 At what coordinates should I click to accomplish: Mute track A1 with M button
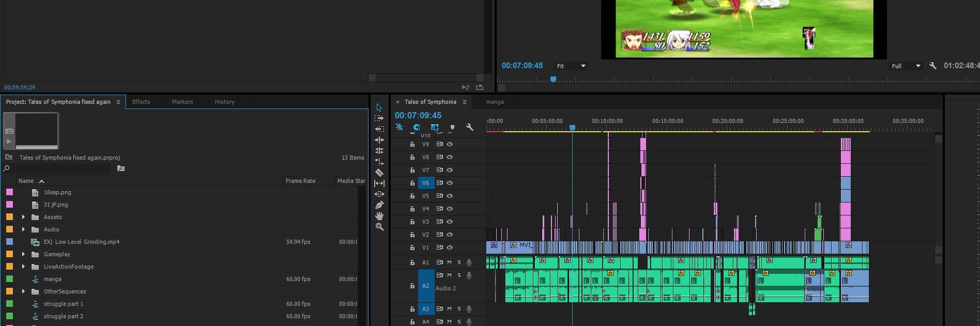449,262
